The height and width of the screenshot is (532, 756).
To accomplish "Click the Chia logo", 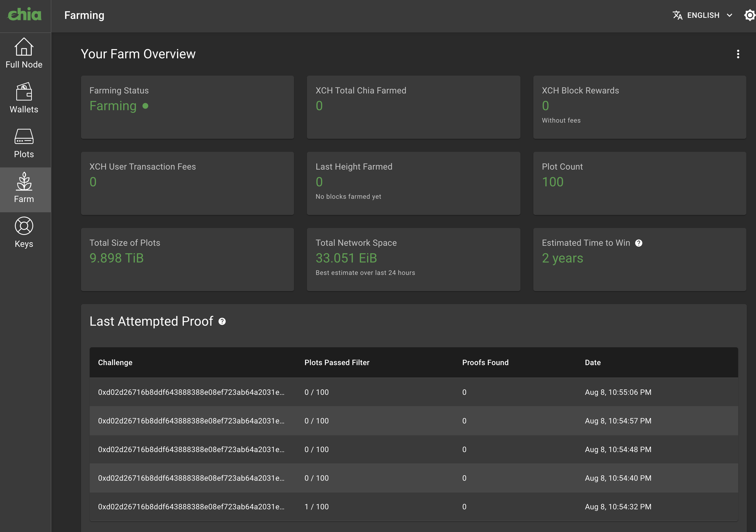I will pyautogui.click(x=25, y=15).
